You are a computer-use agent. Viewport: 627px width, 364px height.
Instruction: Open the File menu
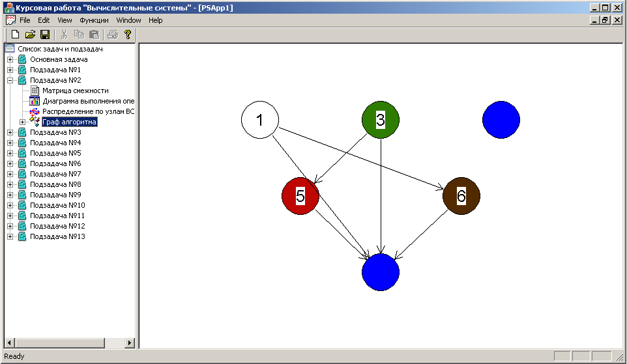pos(25,20)
